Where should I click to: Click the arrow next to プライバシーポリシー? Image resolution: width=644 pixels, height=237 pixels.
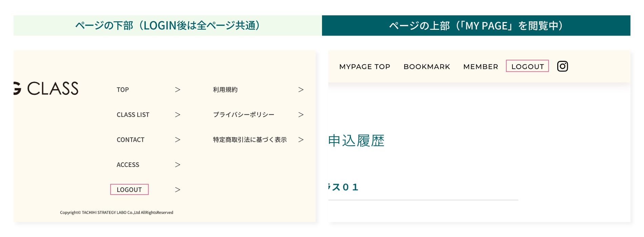pos(301,115)
